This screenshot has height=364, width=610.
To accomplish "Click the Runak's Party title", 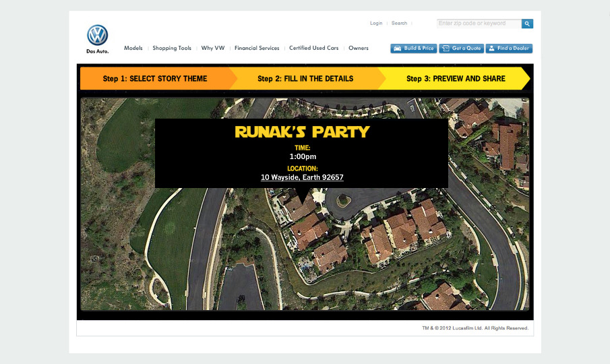I will (302, 132).
